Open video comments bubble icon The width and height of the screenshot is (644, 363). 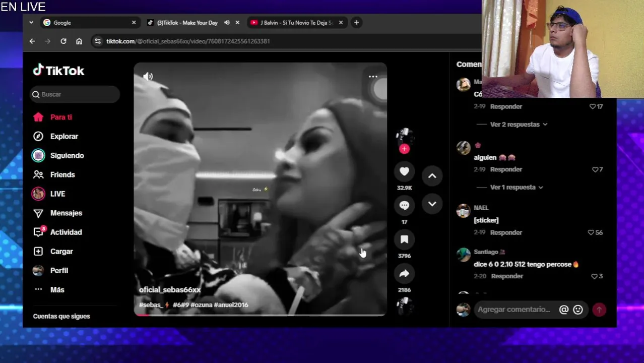(404, 205)
